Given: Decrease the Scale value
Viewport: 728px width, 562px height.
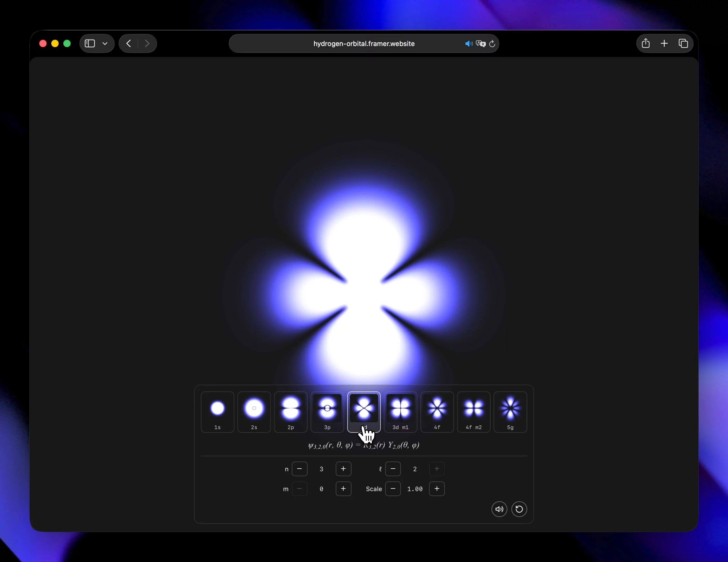Looking at the screenshot, I should [393, 489].
